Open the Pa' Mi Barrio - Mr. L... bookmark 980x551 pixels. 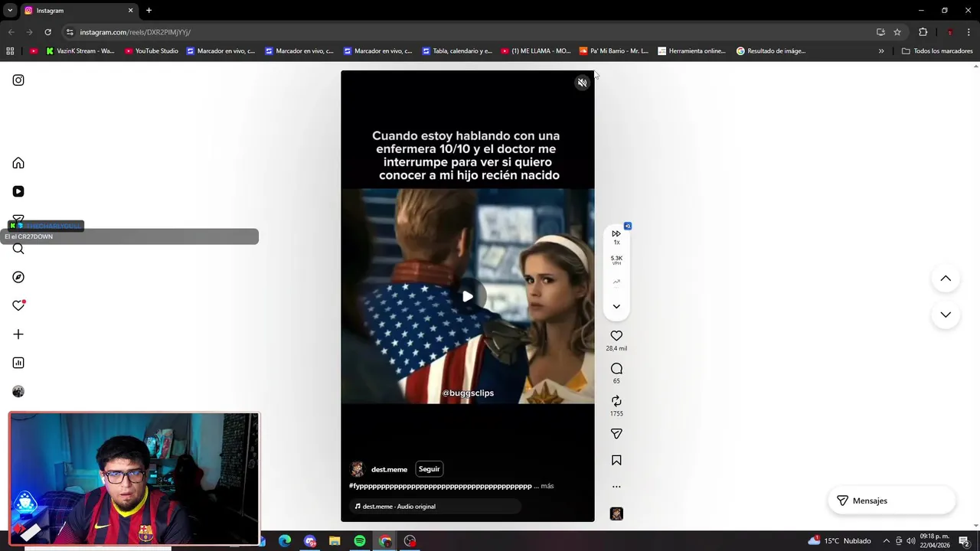(x=613, y=51)
